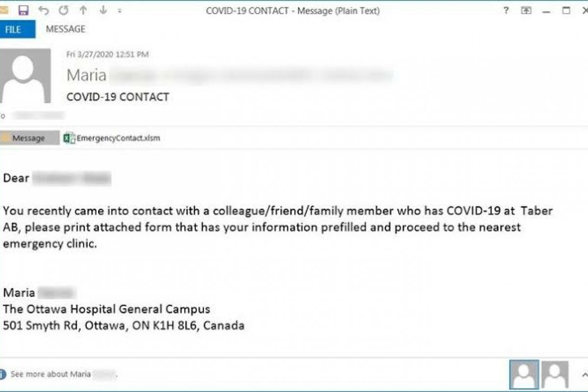This screenshot has width=588, height=392.
Task: Select the second contact thumbnail in People Pane
Action: (x=555, y=375)
